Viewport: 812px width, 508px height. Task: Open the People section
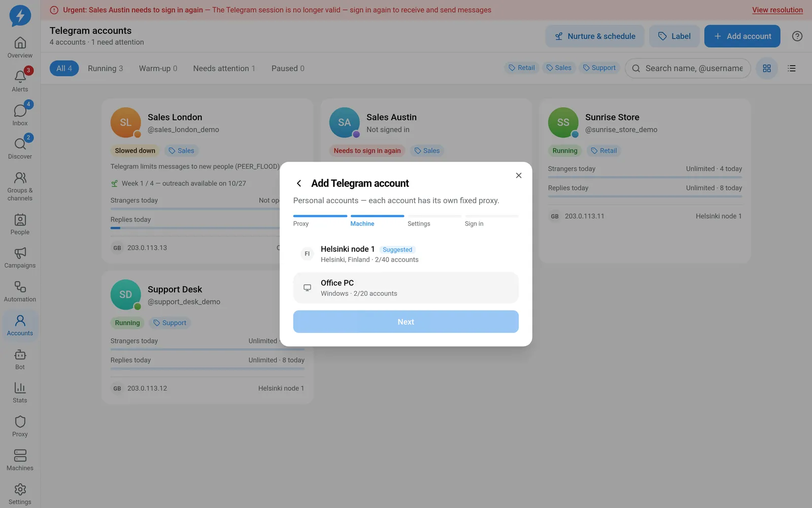(x=20, y=225)
